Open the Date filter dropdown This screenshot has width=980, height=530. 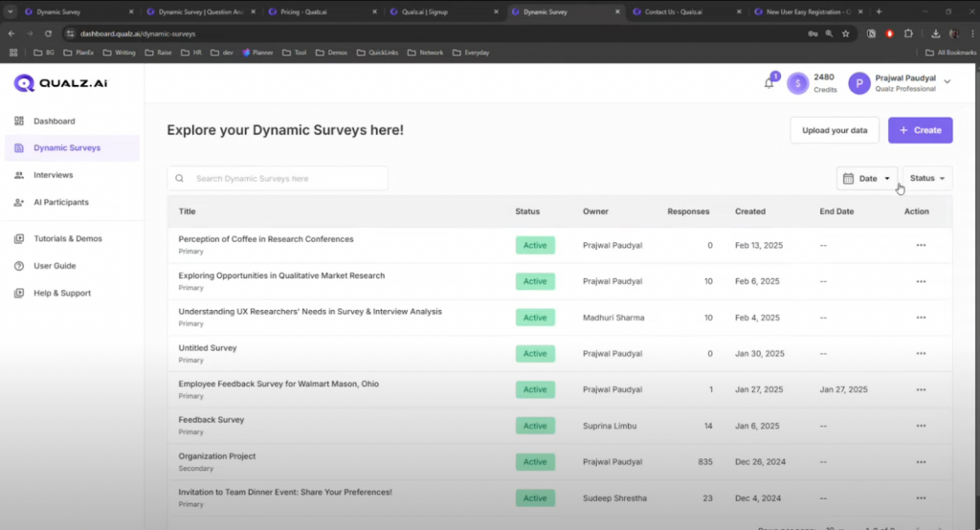(x=867, y=178)
